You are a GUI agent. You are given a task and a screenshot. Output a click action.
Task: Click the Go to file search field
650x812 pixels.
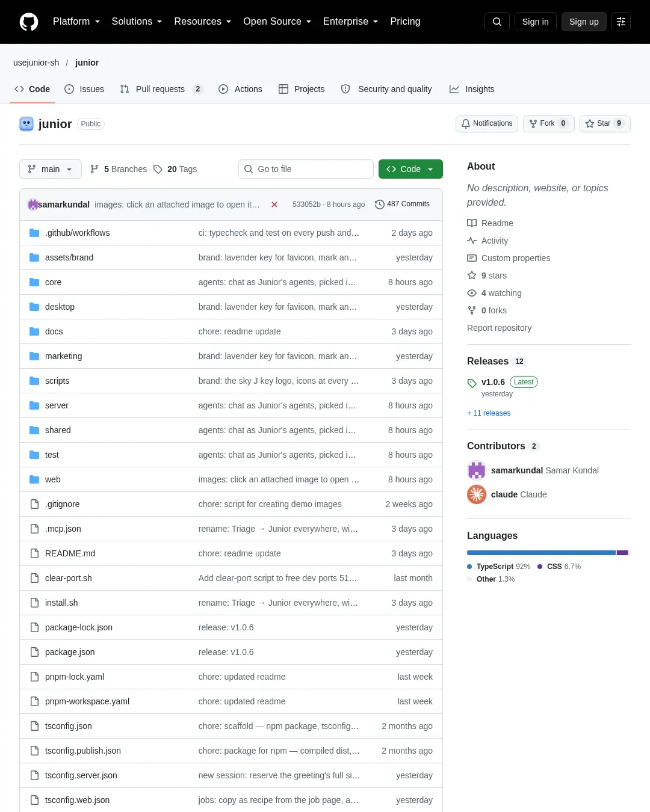pos(306,169)
